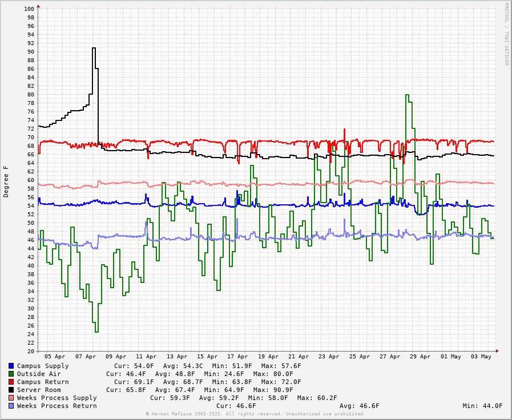Click the 03 May date label
512x420 pixels.
(x=481, y=357)
